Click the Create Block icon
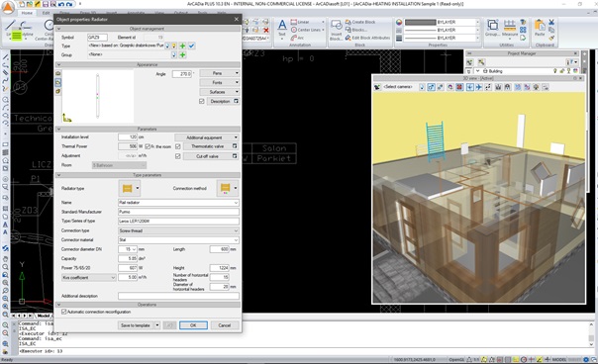 click(348, 22)
